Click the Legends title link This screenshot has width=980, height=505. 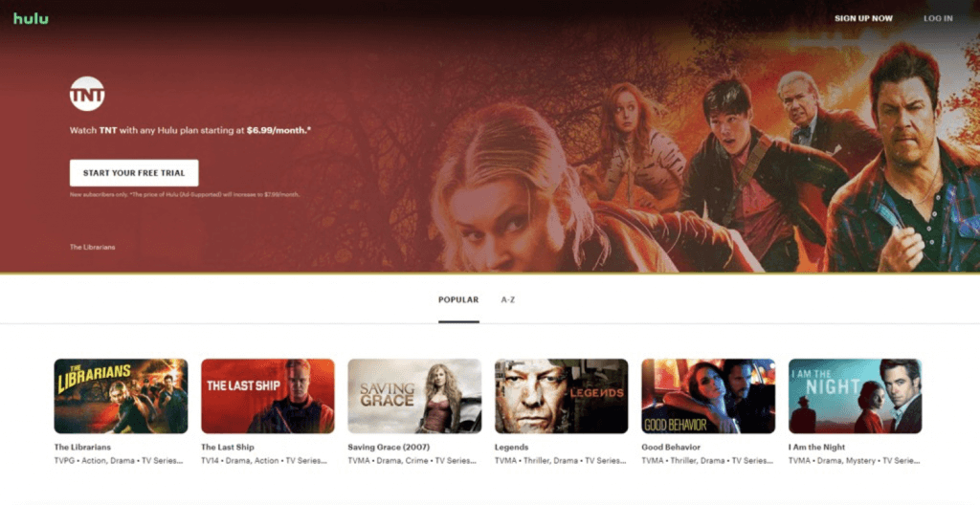pos(512,447)
